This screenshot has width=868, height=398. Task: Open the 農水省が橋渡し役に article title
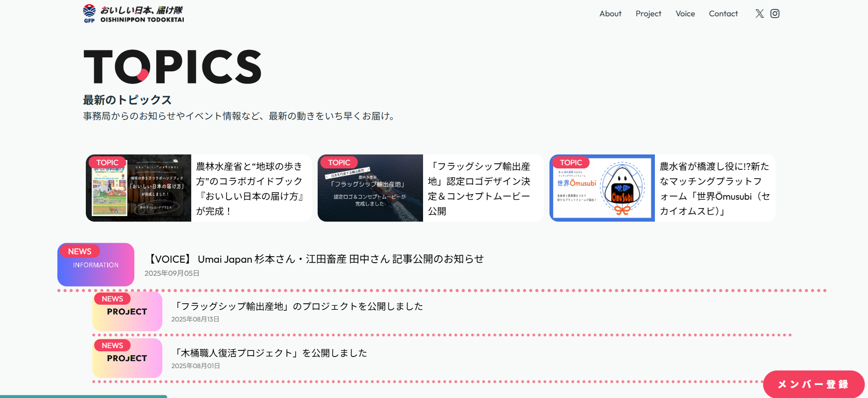click(714, 189)
